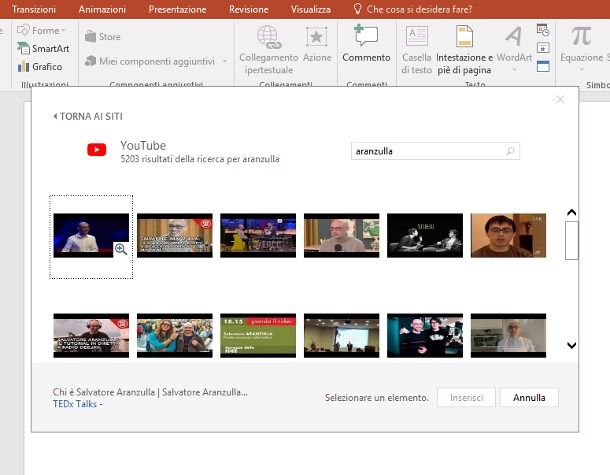Open the Revisione ribbon tab
610x475 pixels.
click(x=249, y=9)
